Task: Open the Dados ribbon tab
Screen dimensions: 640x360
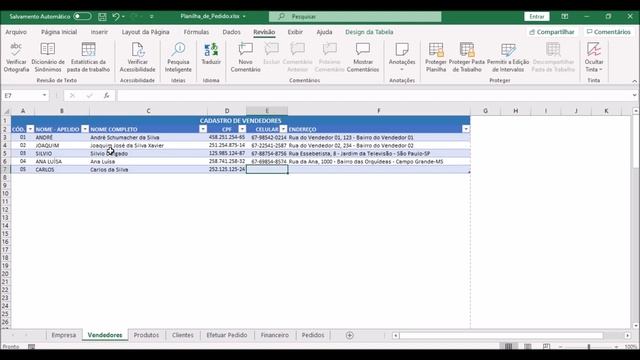Action: 231,32
